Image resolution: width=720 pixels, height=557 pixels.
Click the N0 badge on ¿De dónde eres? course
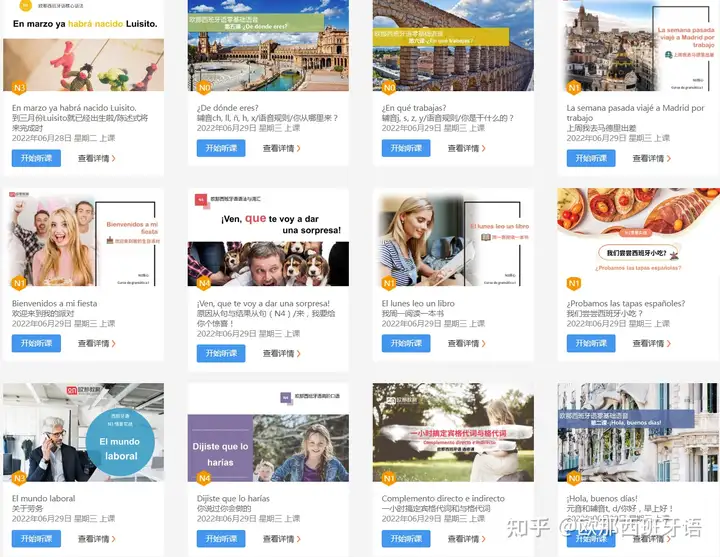tap(204, 87)
